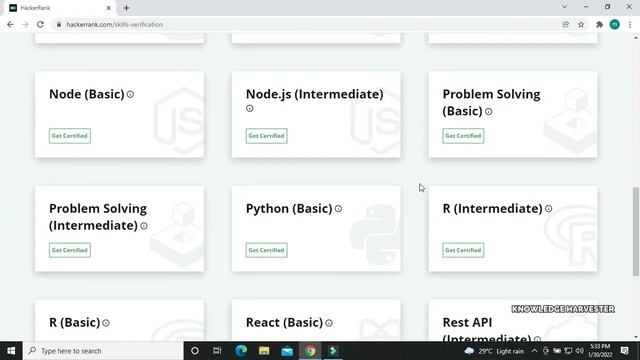Close the HackerRank tab
640x360 pixels.
[x=109, y=8]
